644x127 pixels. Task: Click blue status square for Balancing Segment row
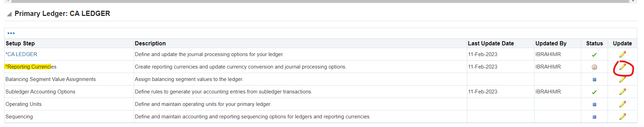point(594,80)
